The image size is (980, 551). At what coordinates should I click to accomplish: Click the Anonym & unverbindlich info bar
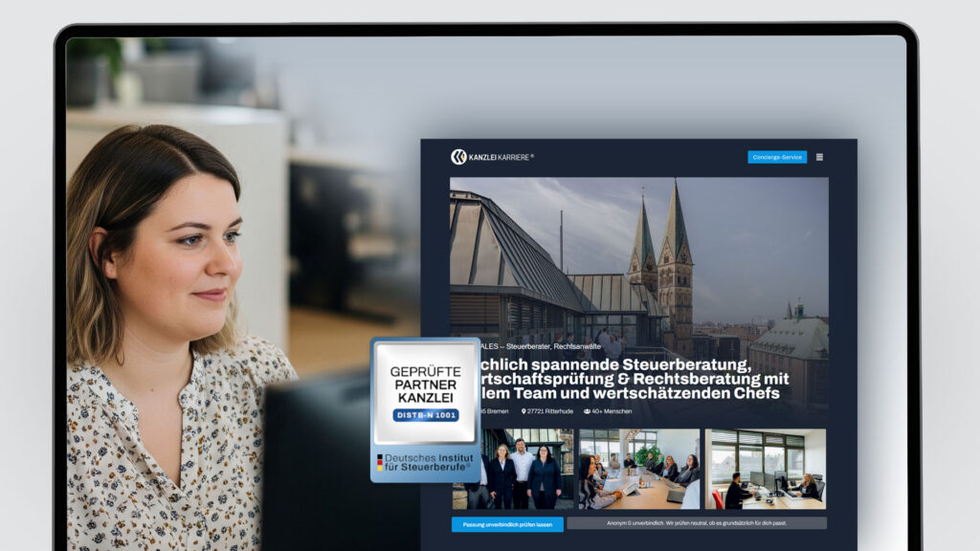coord(696,523)
